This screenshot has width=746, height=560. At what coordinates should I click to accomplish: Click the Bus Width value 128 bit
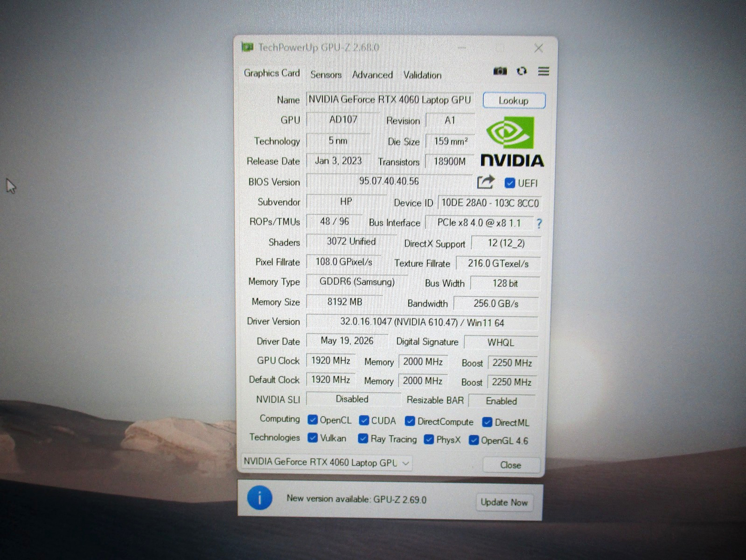tap(505, 283)
